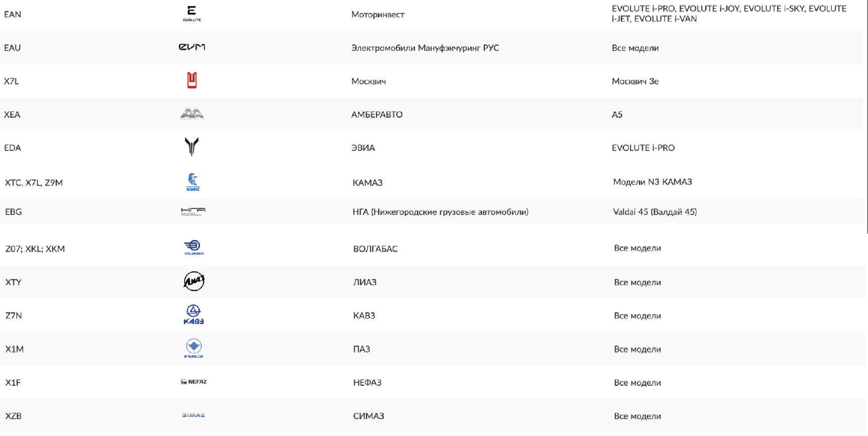This screenshot has width=868, height=436.
Task: Click the Z07; XKL; XKM code cell
Action: [35, 249]
